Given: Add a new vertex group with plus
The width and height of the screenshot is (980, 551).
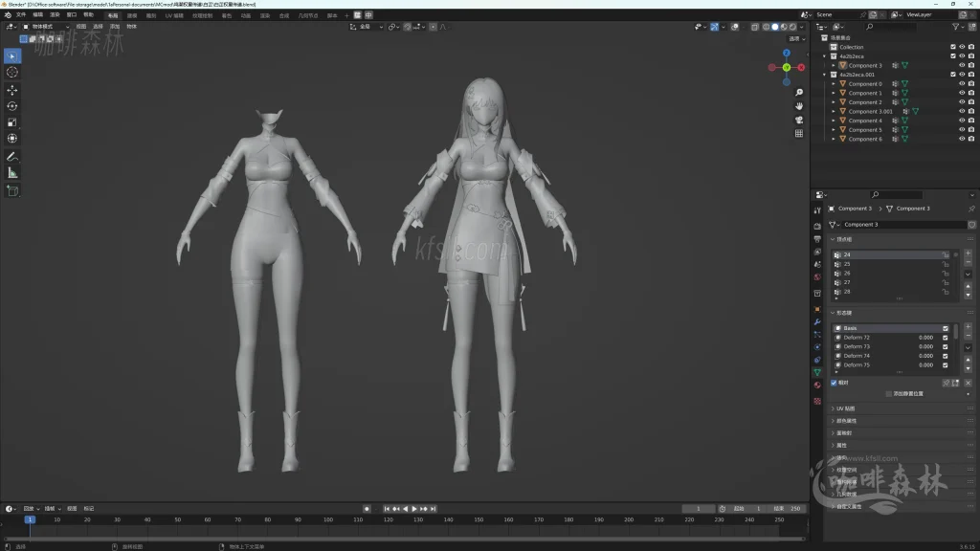Looking at the screenshot, I should pos(969,253).
